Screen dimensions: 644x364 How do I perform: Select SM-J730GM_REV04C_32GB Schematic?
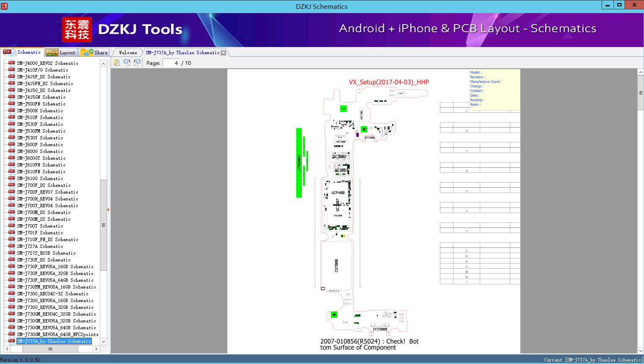coord(56,314)
